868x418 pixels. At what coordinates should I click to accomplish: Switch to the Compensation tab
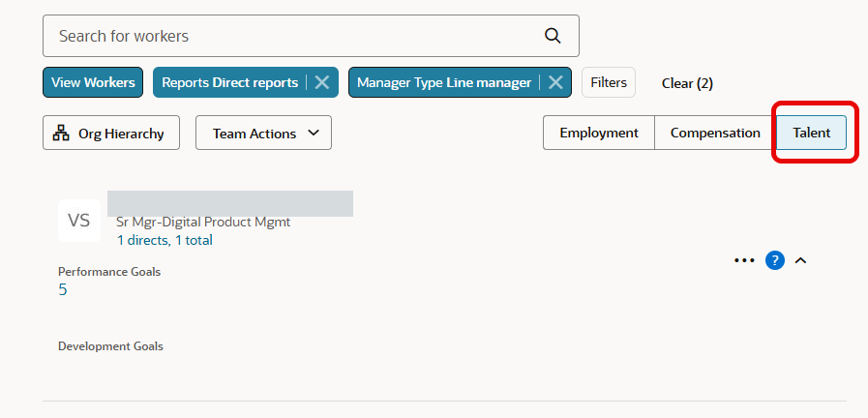pos(715,133)
